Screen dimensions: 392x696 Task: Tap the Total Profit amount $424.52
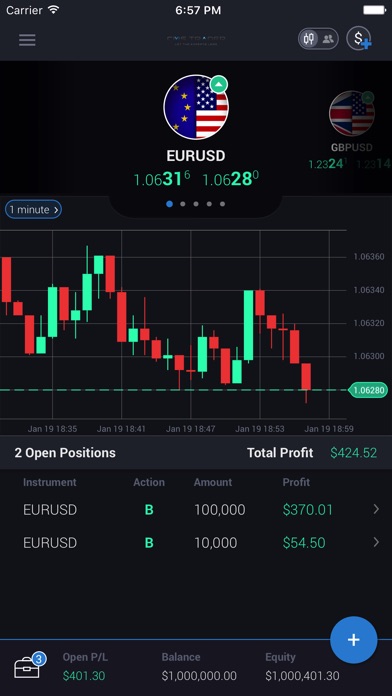coord(353,453)
